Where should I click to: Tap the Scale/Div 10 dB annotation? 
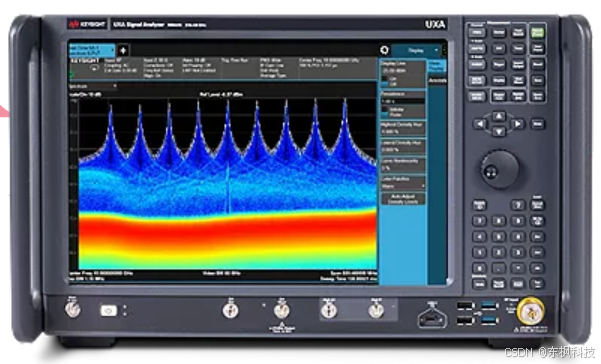[85, 94]
